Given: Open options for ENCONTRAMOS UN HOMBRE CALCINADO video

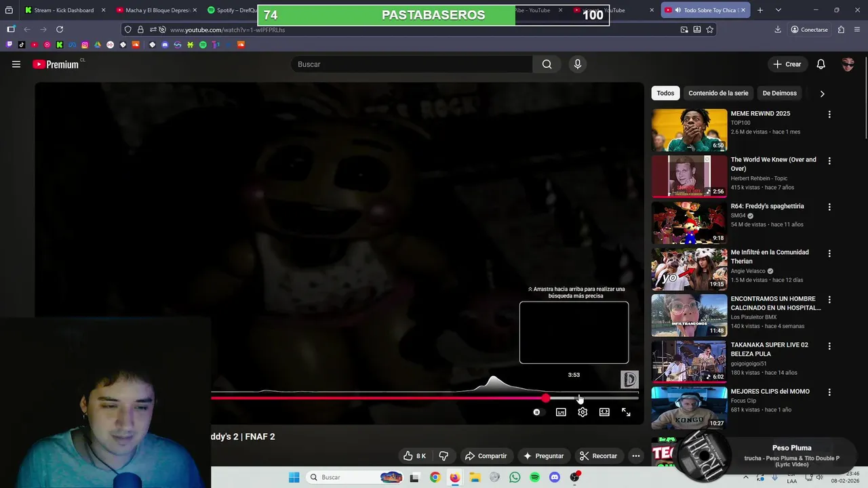Looking at the screenshot, I should pyautogui.click(x=829, y=300).
